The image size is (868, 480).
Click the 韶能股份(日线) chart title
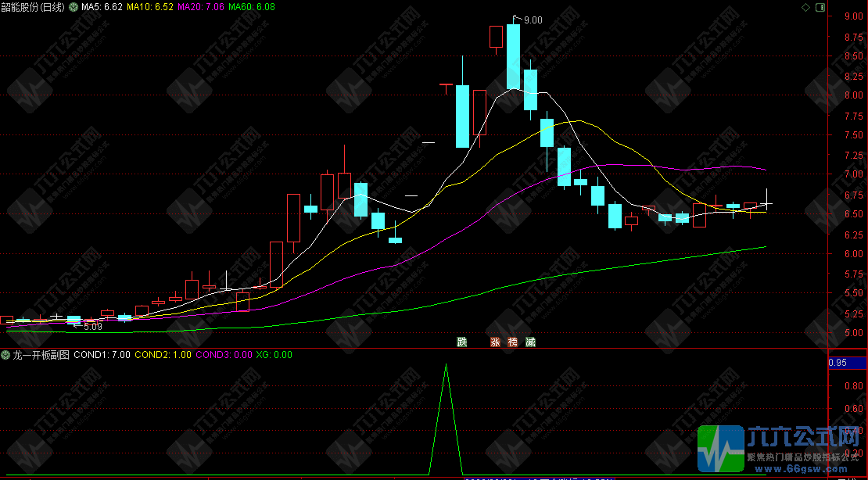pos(32,6)
